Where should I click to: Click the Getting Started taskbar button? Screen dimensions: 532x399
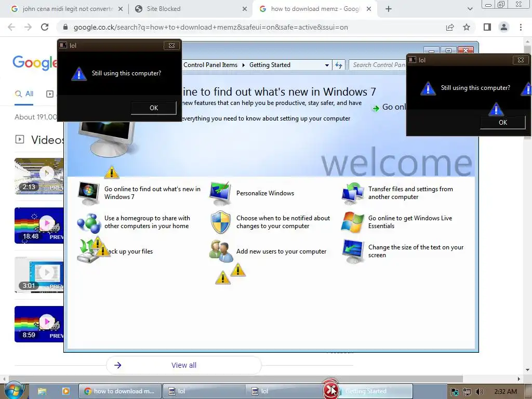370,391
